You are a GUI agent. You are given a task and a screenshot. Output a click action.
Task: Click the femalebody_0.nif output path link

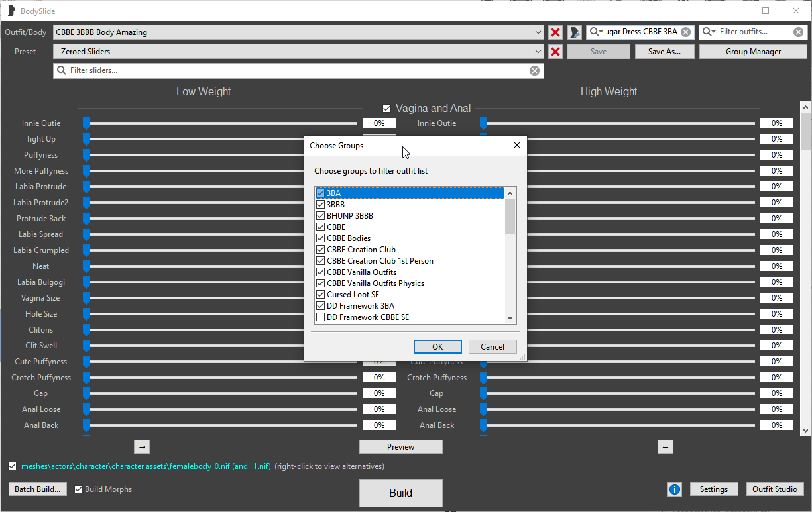click(x=146, y=466)
